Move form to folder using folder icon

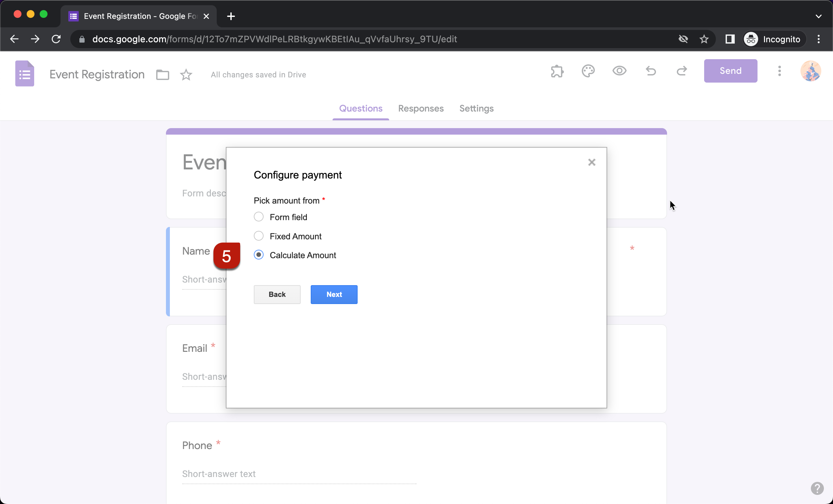click(162, 75)
